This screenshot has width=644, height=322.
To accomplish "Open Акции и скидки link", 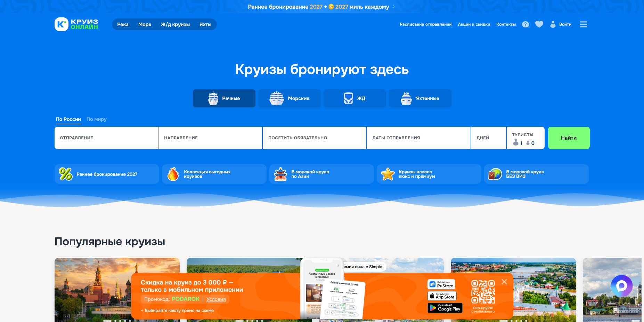I will [x=474, y=24].
